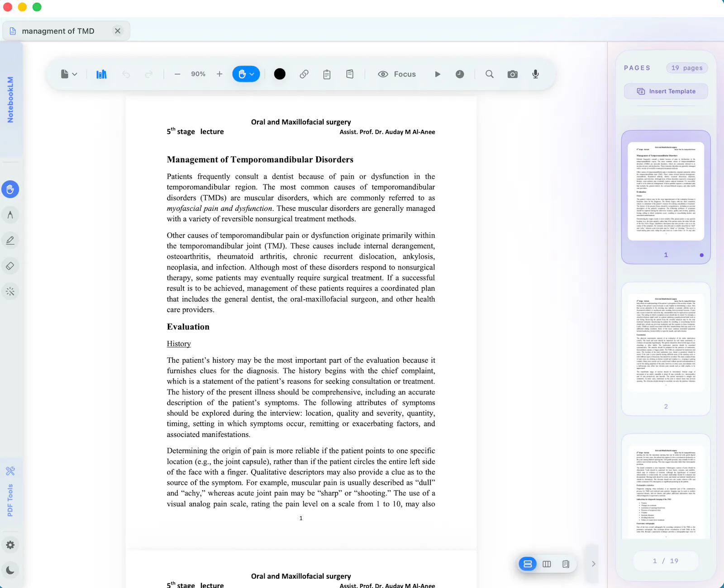Viewport: 724px width, 588px height.
Task: Click the redo arrow
Action: pos(149,74)
